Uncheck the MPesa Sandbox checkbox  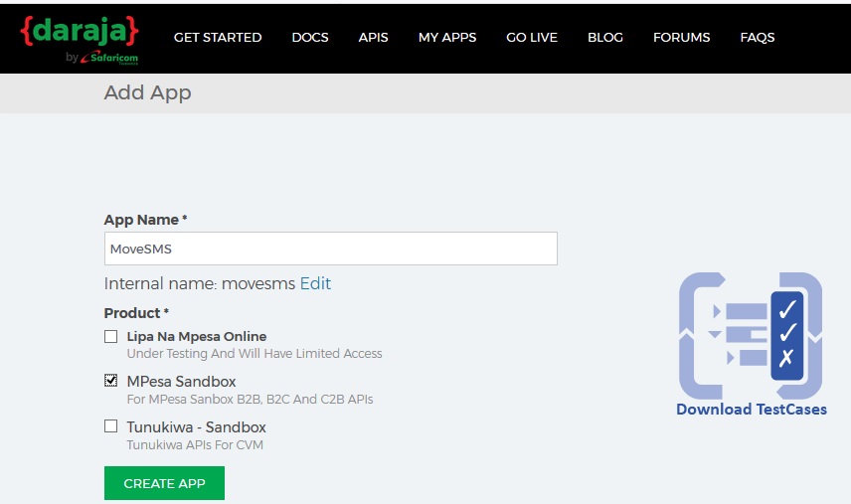tap(110, 381)
